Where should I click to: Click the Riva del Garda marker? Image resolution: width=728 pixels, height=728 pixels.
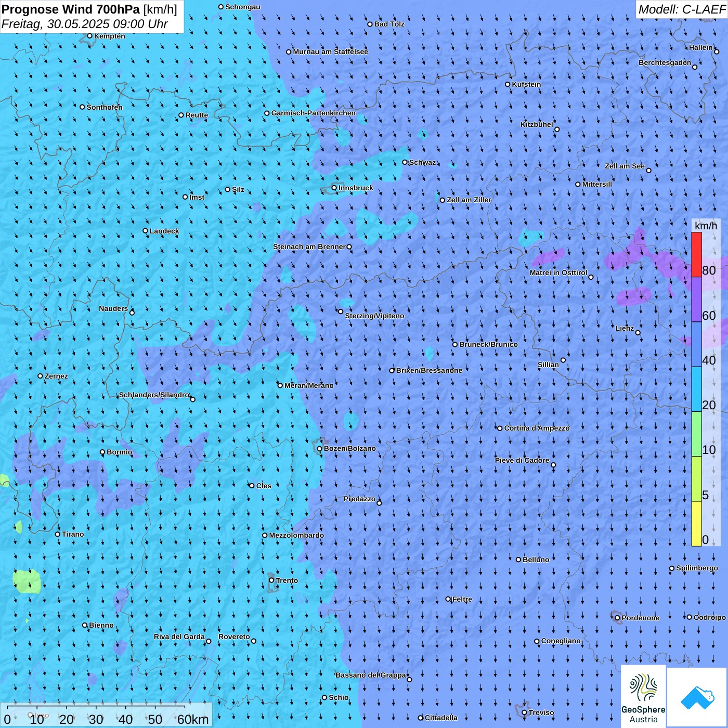pyautogui.click(x=209, y=641)
